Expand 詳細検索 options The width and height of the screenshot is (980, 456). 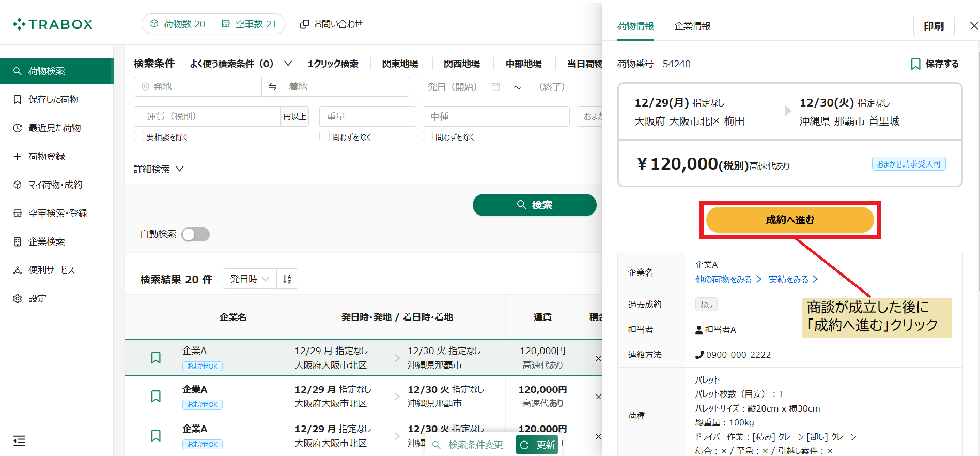(x=159, y=169)
